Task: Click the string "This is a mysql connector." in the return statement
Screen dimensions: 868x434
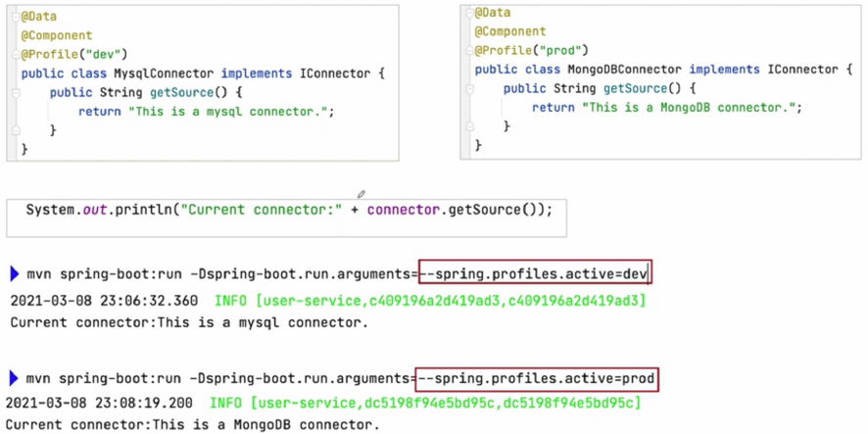Action: tap(229, 112)
